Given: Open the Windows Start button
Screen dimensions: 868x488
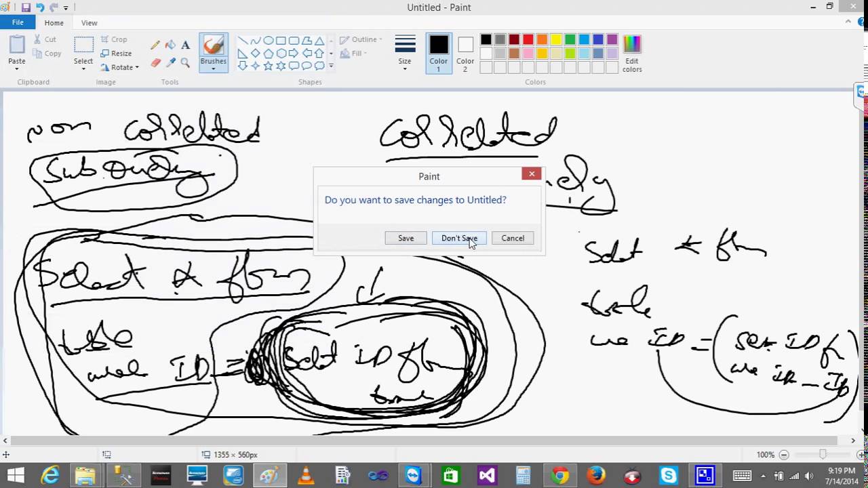Looking at the screenshot, I should (x=15, y=476).
